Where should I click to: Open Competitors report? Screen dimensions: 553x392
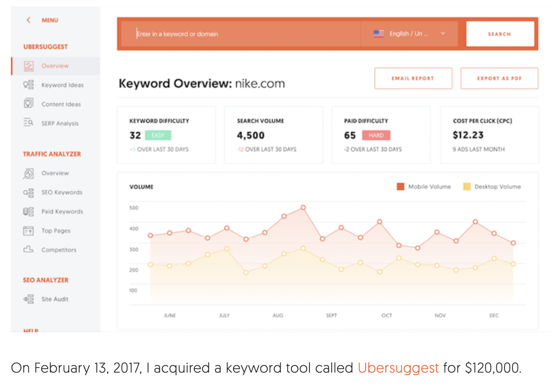[59, 250]
